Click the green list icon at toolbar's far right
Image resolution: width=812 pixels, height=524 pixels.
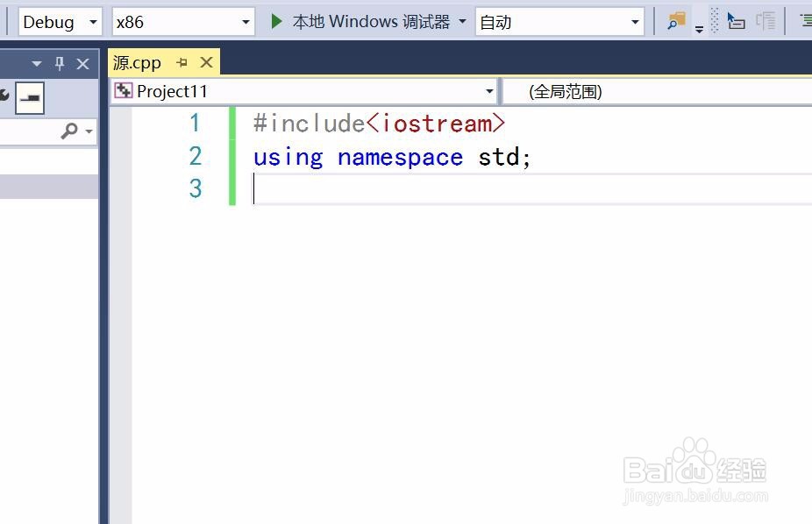tap(807, 19)
